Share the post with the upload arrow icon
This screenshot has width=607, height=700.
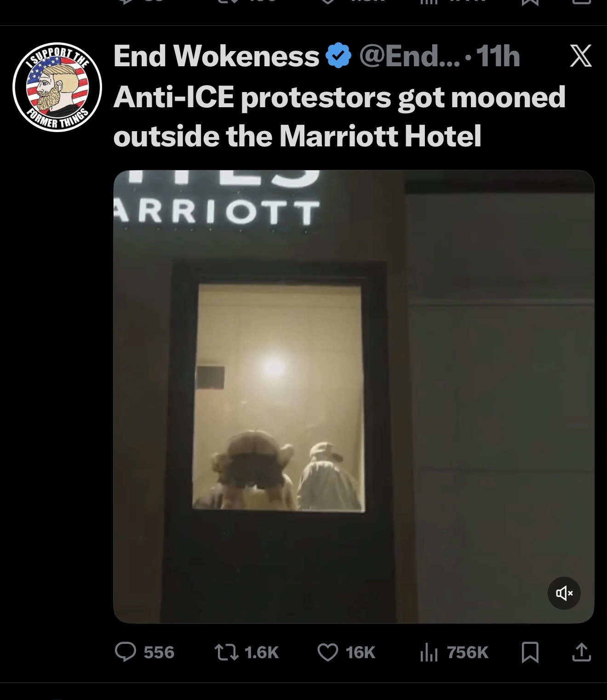582,652
